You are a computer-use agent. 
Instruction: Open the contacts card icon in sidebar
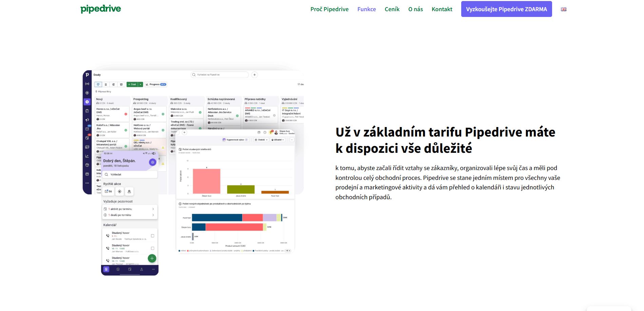click(x=87, y=147)
